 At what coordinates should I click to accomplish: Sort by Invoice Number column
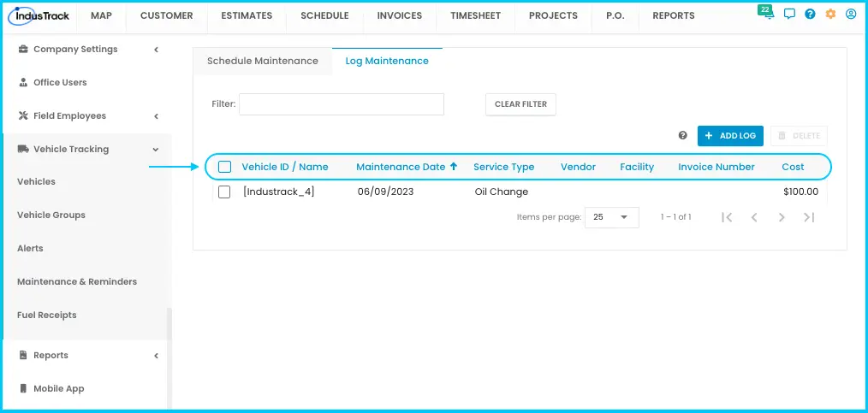[716, 167]
